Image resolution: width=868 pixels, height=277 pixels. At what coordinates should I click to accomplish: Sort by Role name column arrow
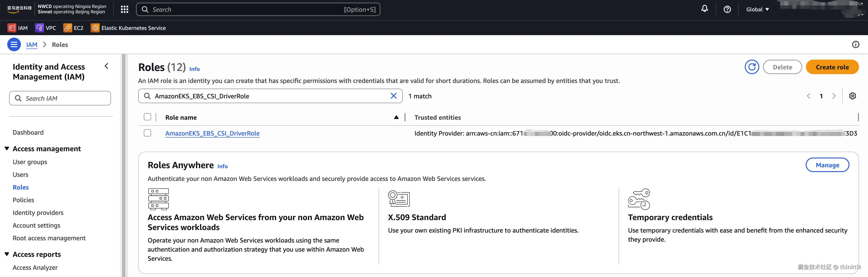coord(396,117)
